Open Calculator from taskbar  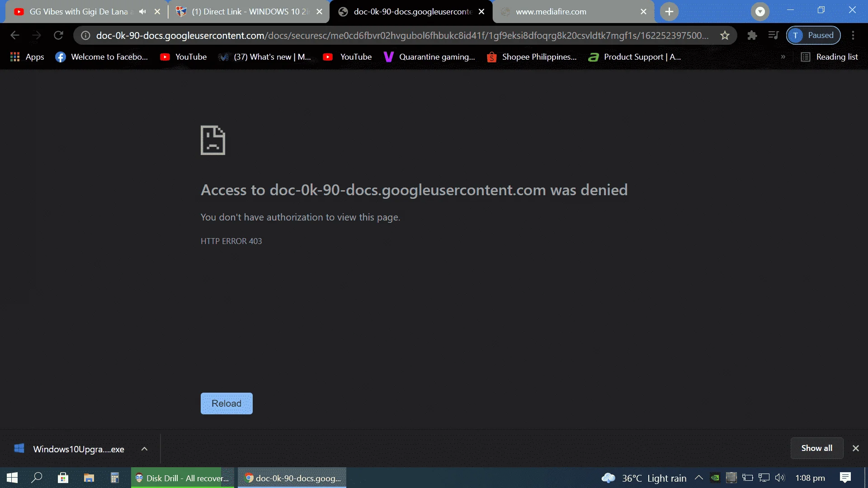[x=115, y=478]
